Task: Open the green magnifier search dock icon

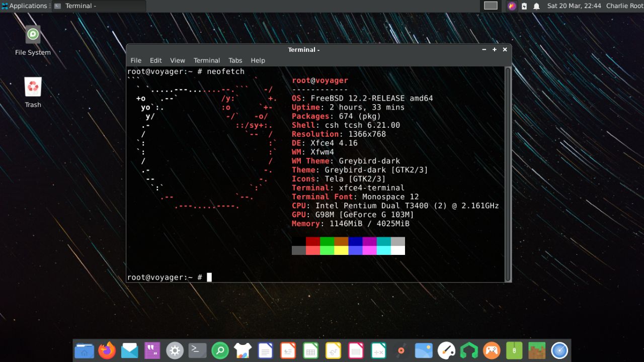Action: [220, 350]
